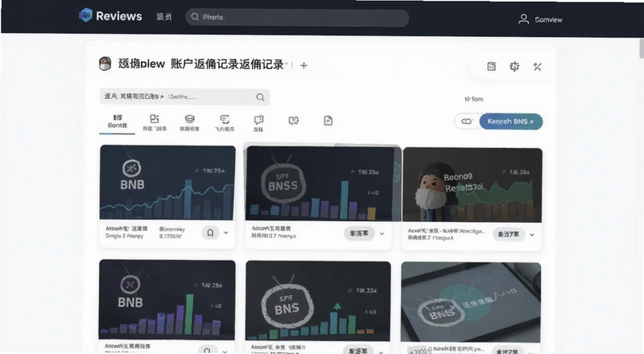
Task: Select the fourth tab with message icon
Action: pyautogui.click(x=225, y=123)
